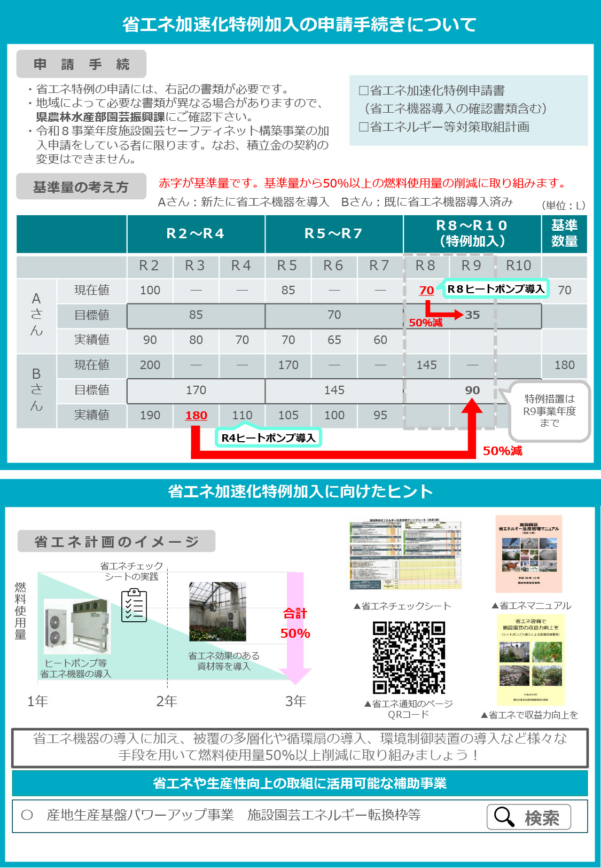Click the 省エネ加速化特例加入の申請手続きについて title
601x868 pixels.
300,24
